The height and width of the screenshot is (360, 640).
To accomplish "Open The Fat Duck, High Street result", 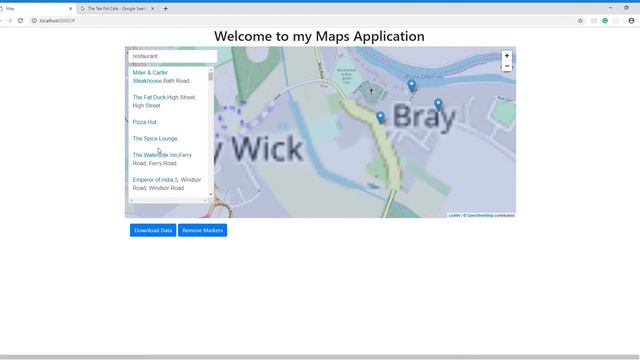I will click(x=164, y=101).
